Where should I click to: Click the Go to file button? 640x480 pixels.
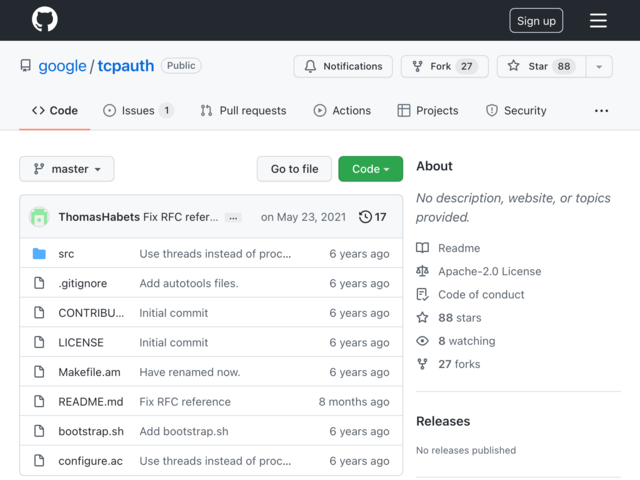294,169
